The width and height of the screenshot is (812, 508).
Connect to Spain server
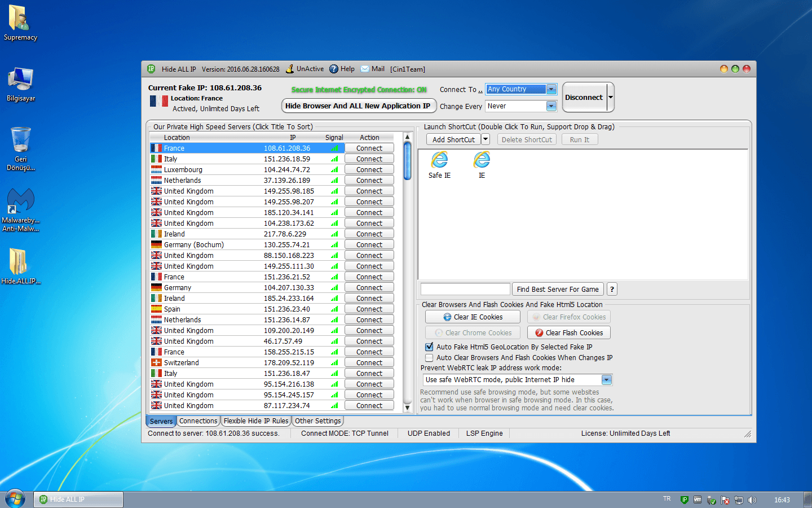(x=369, y=309)
